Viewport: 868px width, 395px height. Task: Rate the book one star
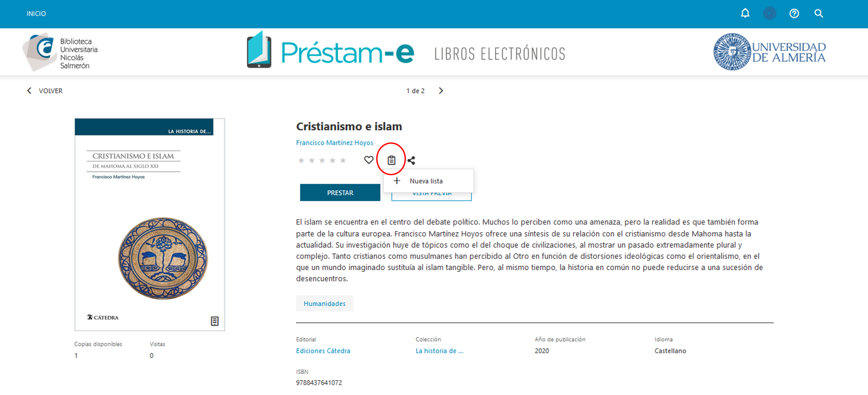pos(301,160)
